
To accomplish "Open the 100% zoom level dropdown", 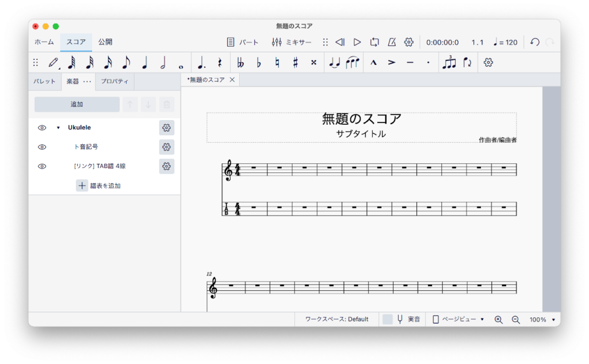I will tap(542, 319).
